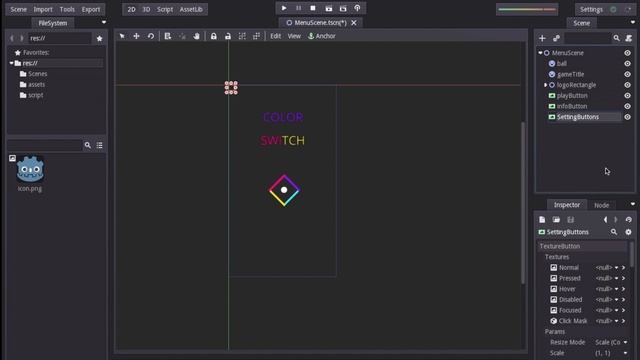Collapse the MenuScene root node
This screenshot has height=360, width=640.
point(540,53)
